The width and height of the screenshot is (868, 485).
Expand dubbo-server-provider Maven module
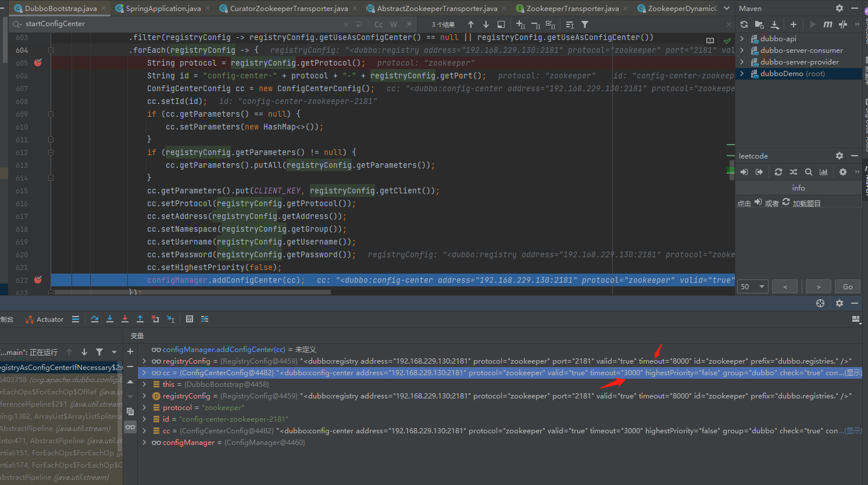pyautogui.click(x=742, y=62)
